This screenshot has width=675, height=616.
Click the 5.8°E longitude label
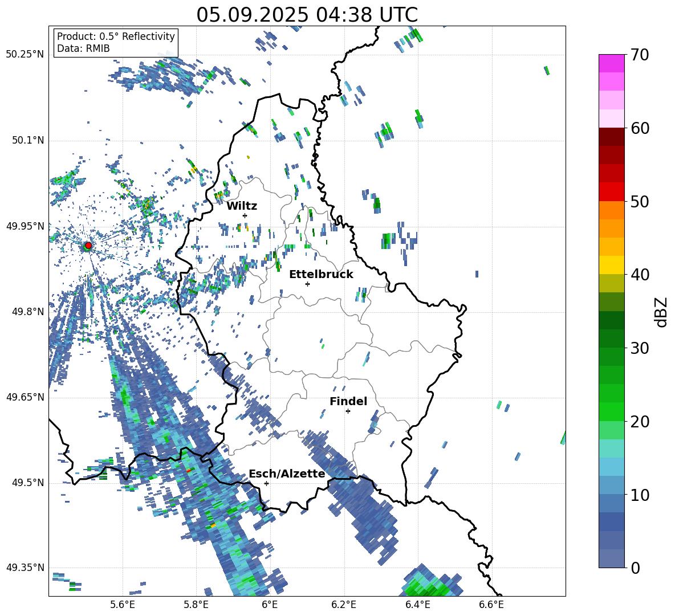click(x=196, y=605)
